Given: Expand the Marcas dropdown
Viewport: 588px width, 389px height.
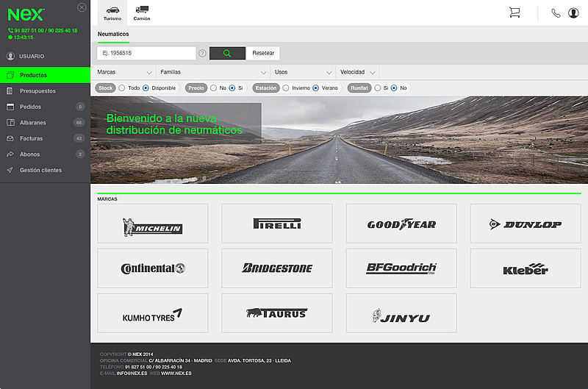Looking at the screenshot, I should tap(124, 72).
